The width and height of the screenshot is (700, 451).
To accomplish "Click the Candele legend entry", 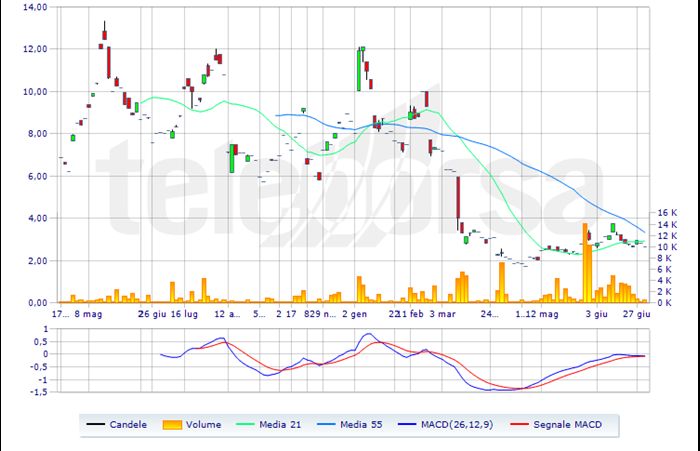I will pyautogui.click(x=117, y=424).
